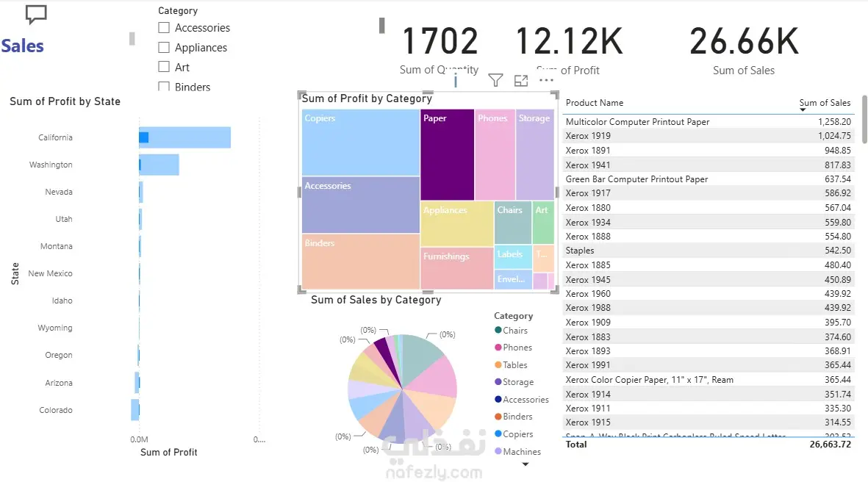
Task: Click the Accessories legend marker
Action: click(498, 399)
